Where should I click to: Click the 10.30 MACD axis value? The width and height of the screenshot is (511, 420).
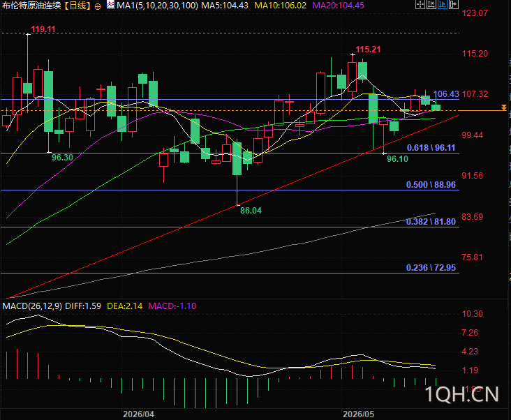pos(473,314)
